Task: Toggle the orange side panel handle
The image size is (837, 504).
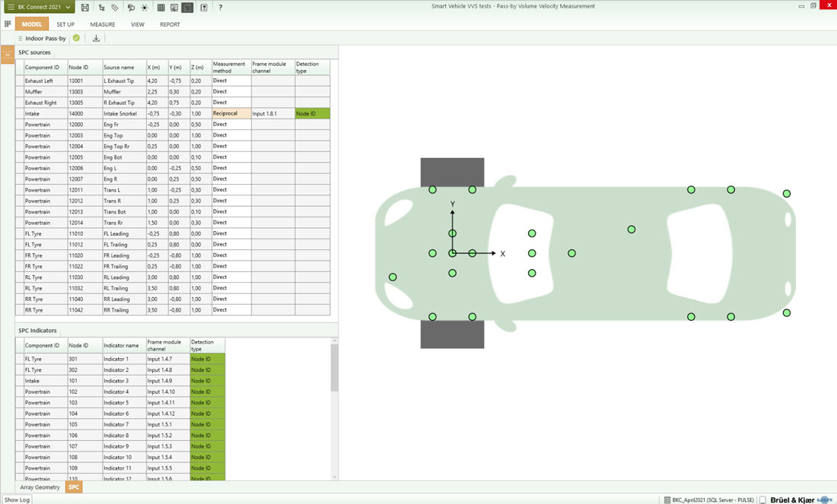Action: [x=8, y=55]
